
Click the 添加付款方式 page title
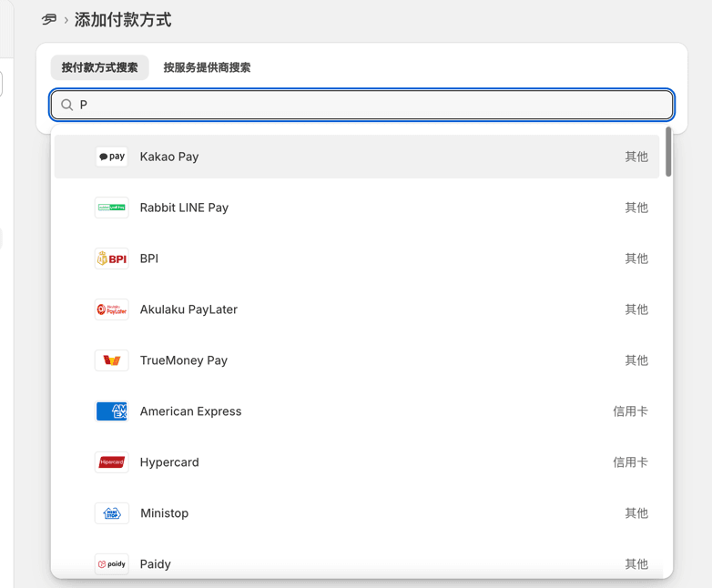pyautogui.click(x=123, y=20)
